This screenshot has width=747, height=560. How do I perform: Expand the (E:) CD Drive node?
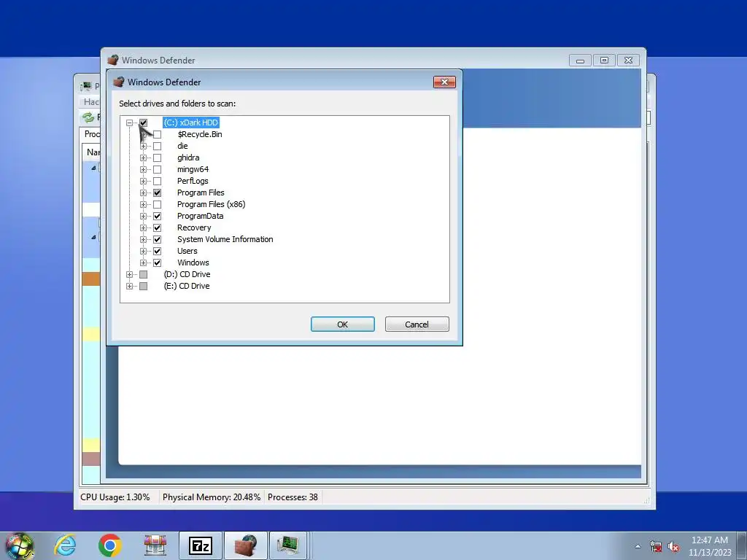point(129,286)
